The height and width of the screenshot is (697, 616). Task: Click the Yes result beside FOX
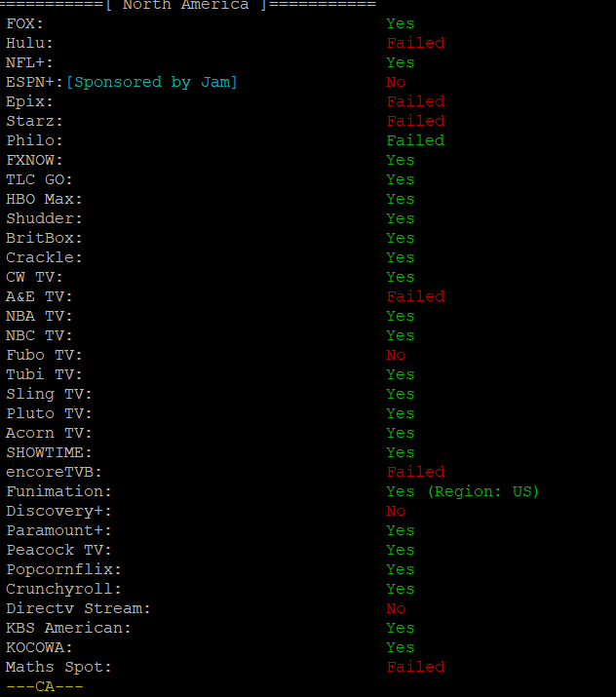pos(400,23)
